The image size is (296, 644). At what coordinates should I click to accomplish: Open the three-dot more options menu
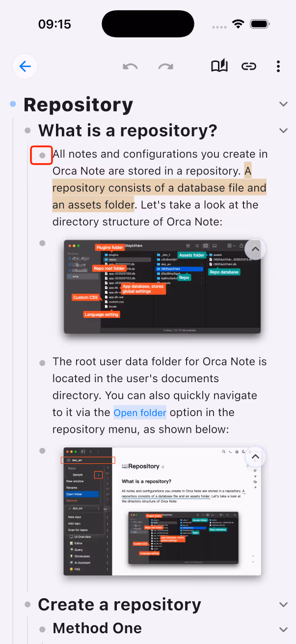[278, 66]
